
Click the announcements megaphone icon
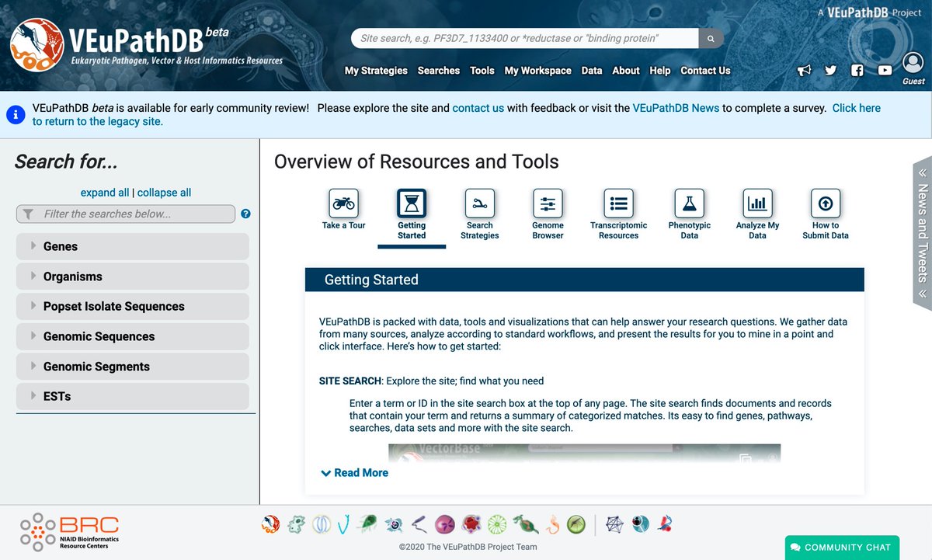(804, 70)
